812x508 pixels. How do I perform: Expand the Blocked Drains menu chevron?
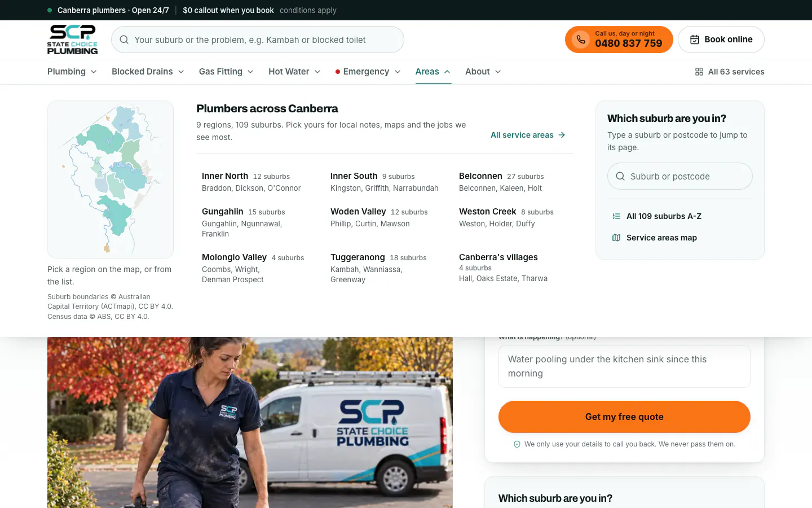181,72
